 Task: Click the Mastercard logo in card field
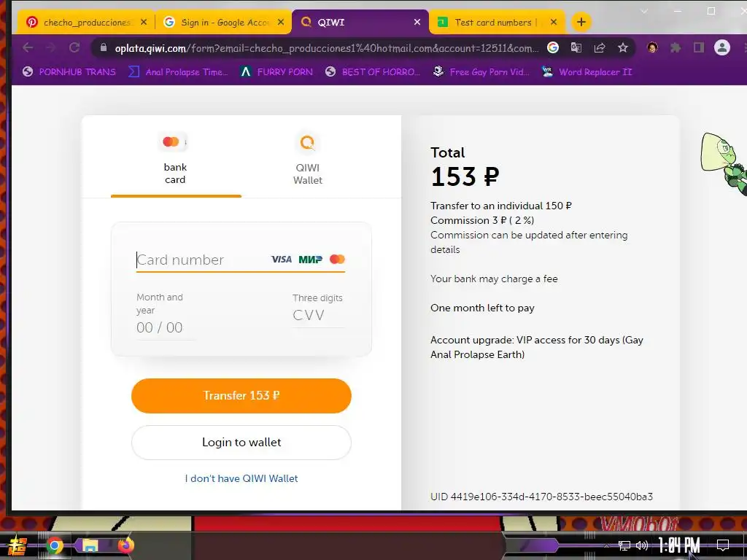(x=337, y=259)
